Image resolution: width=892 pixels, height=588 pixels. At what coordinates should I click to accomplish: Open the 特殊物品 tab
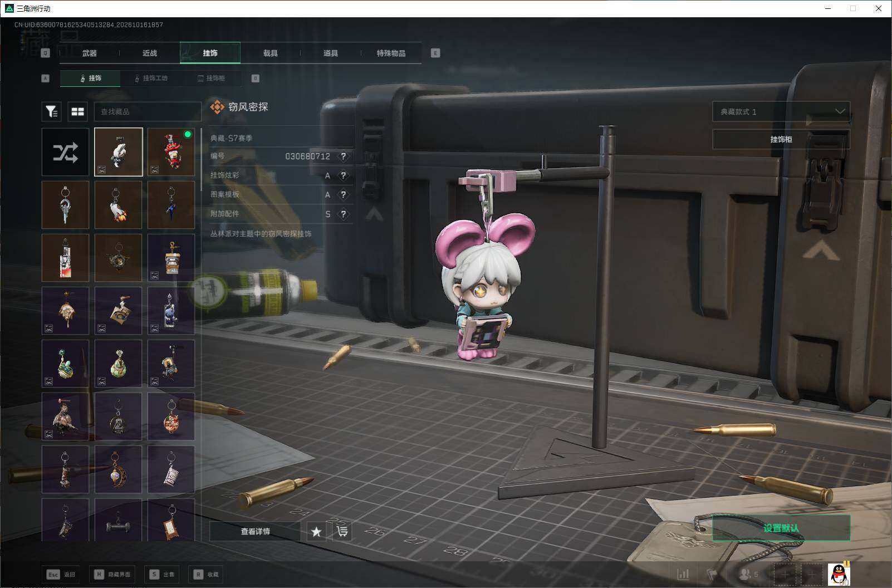391,53
